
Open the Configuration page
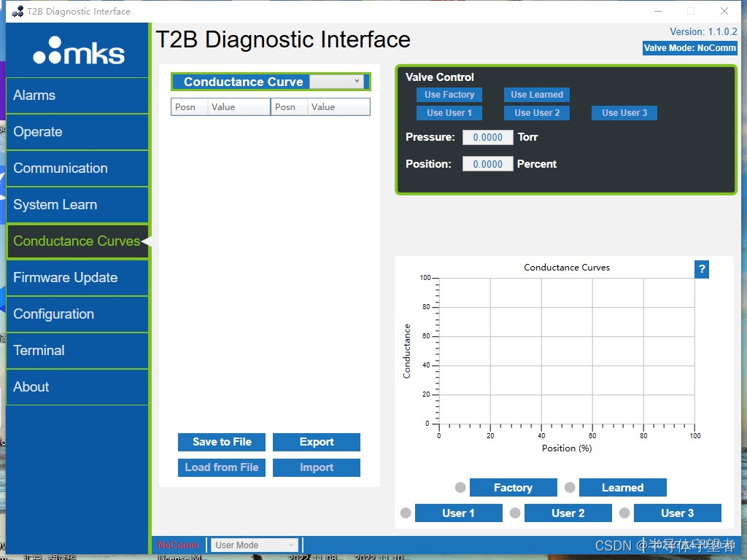point(77,314)
